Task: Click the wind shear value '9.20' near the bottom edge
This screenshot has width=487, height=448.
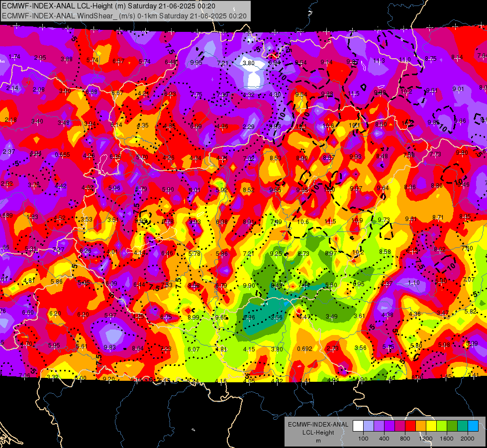Action: [109, 379]
